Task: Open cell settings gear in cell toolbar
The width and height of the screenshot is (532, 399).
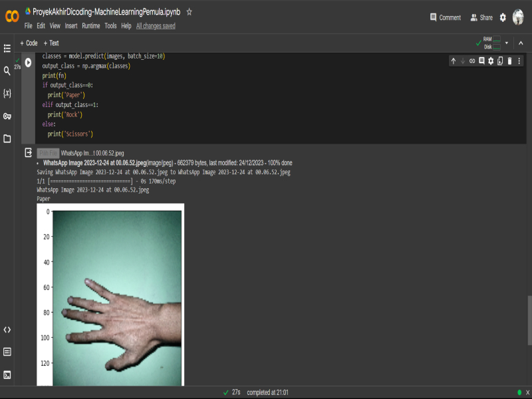Action: (x=491, y=61)
